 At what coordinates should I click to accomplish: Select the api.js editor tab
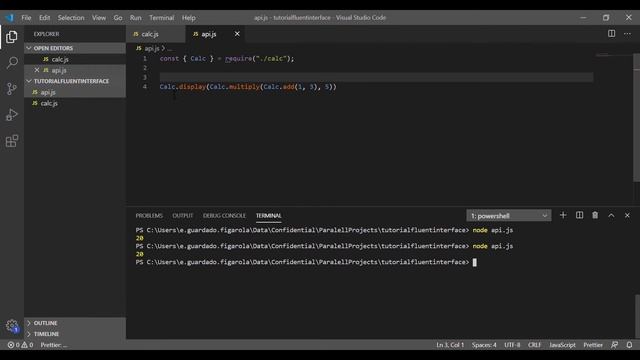[x=214, y=34]
